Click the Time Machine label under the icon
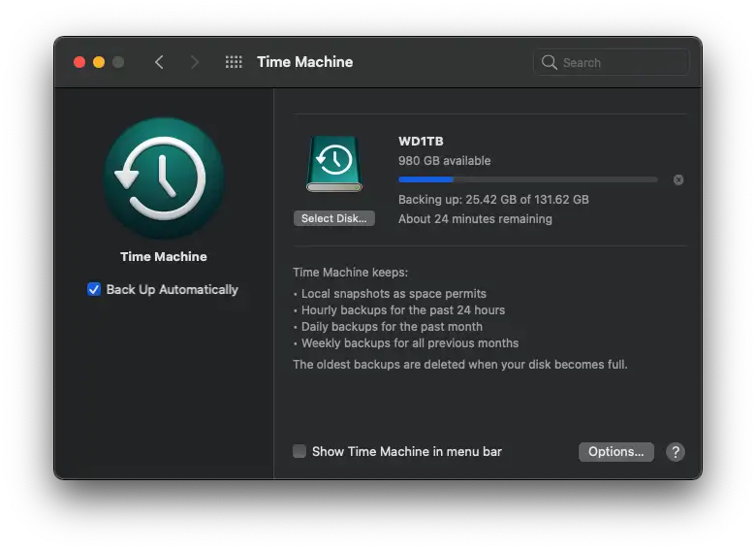Viewport: 756px width, 551px height. coord(164,257)
